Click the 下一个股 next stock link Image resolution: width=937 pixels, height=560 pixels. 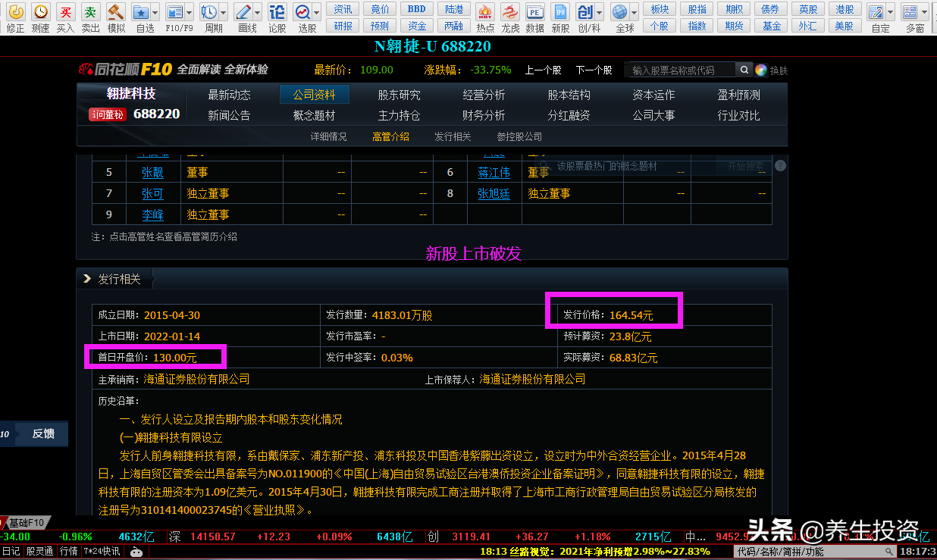[x=594, y=70]
